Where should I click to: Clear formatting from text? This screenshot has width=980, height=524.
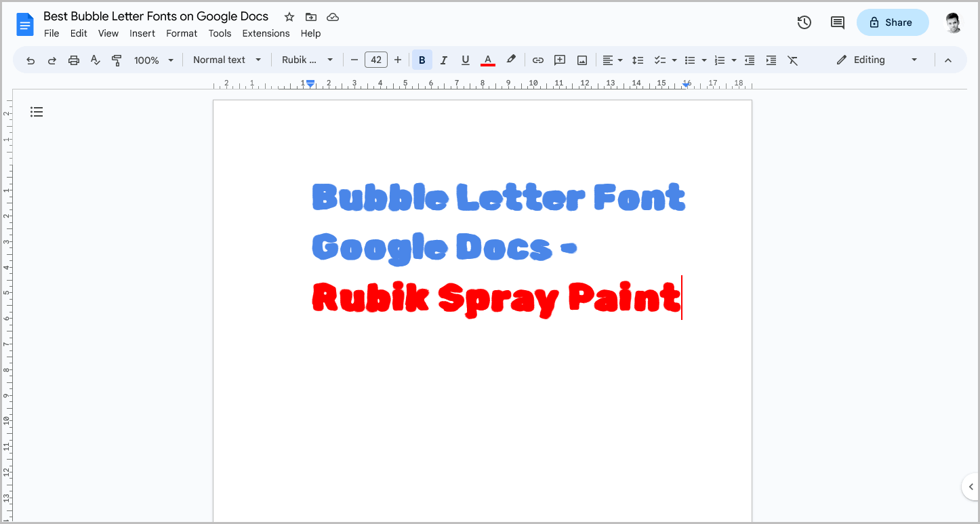(x=793, y=60)
